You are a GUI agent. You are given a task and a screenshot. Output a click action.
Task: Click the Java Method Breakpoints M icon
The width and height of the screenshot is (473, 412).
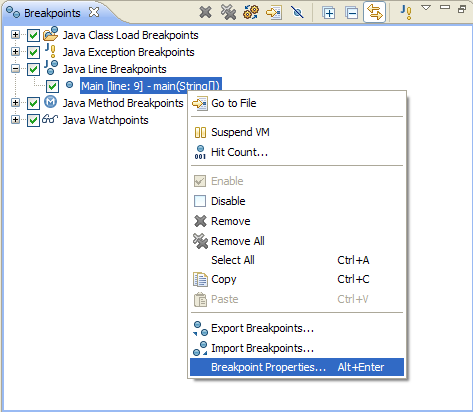(x=51, y=102)
